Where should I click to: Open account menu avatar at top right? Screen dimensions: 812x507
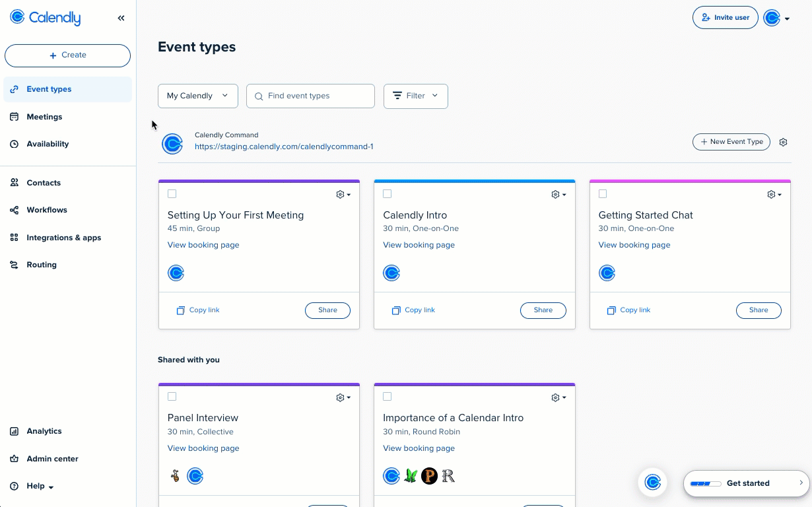(x=776, y=18)
